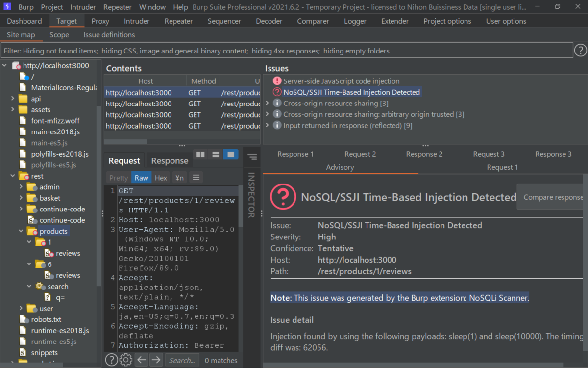Collapse the rest folder

point(13,176)
